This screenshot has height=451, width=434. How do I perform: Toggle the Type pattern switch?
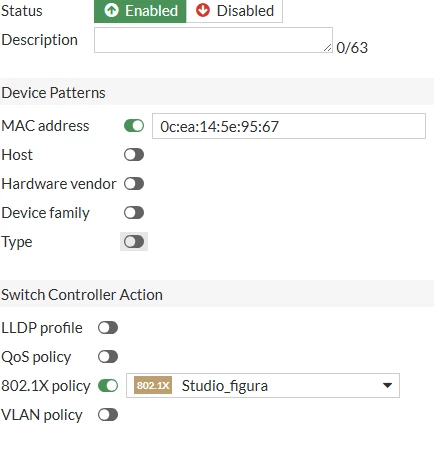(x=134, y=242)
